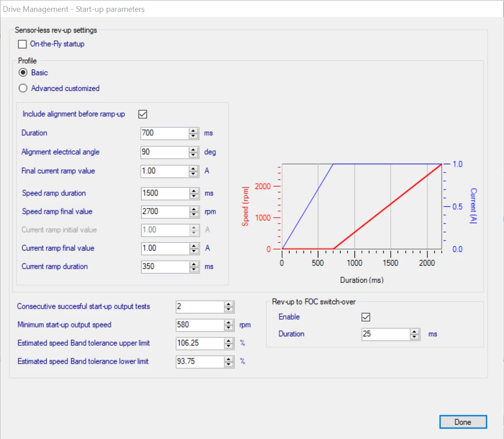Select the Advanced customized profile option
The image size is (504, 439).
23,88
